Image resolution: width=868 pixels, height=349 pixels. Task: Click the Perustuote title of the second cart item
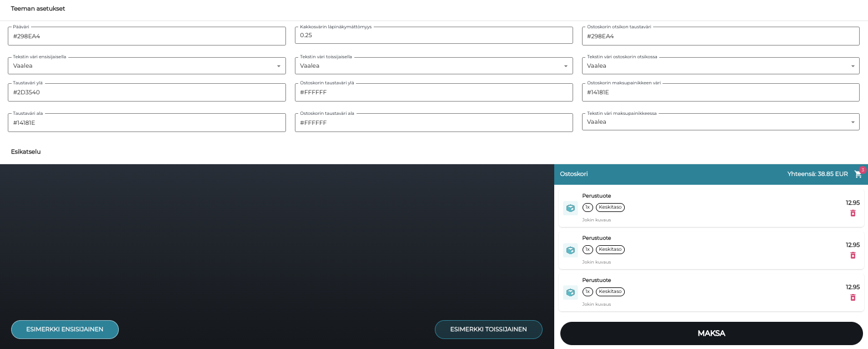(x=596, y=238)
